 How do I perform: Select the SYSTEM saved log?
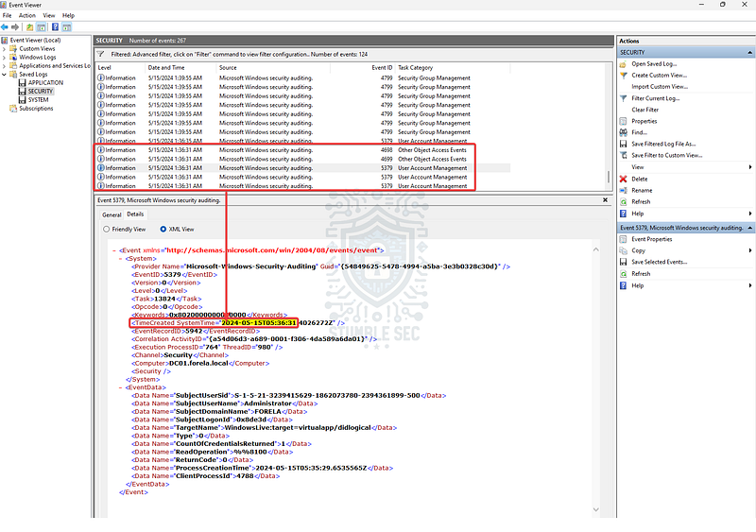click(x=38, y=100)
